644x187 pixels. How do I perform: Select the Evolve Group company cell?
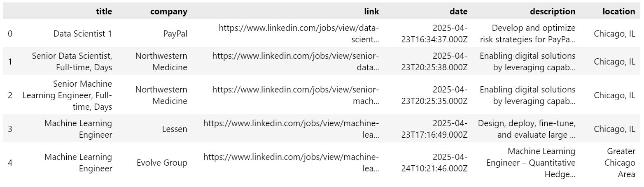(x=162, y=163)
